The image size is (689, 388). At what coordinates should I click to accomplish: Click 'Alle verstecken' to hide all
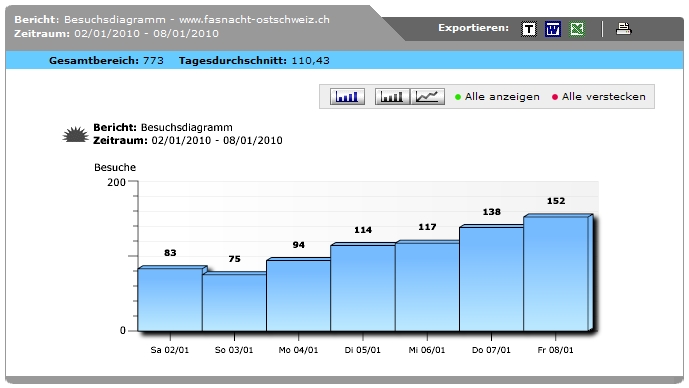[598, 97]
